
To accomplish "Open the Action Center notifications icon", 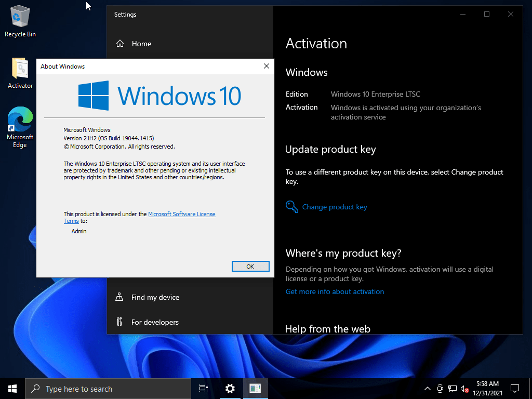I will (515, 389).
